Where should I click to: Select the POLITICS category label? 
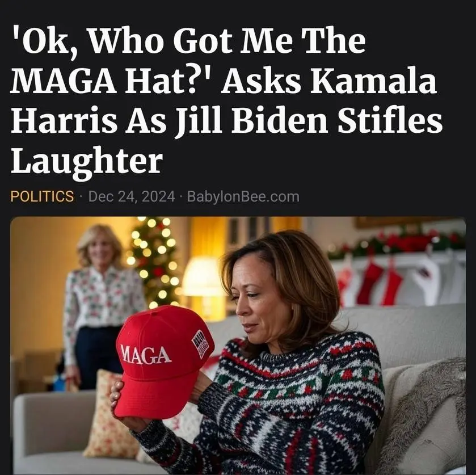(42, 196)
